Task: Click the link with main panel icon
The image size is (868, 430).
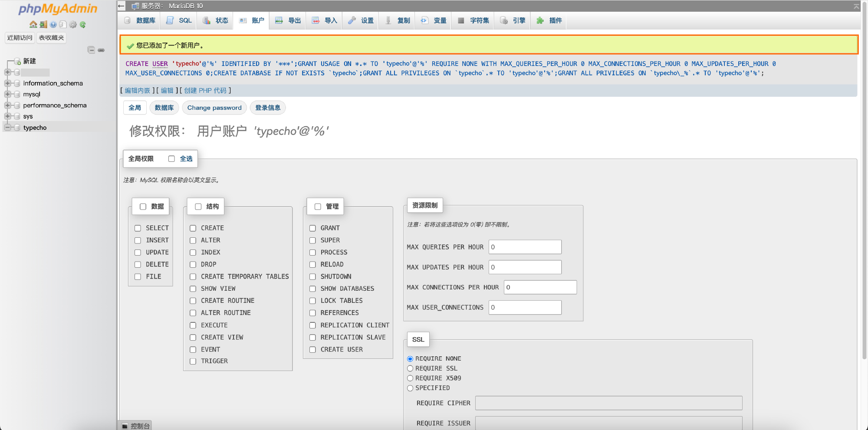Action: (101, 50)
